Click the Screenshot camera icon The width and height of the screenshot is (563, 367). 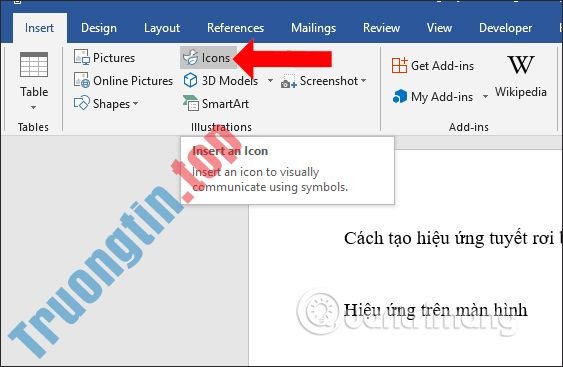pos(288,82)
